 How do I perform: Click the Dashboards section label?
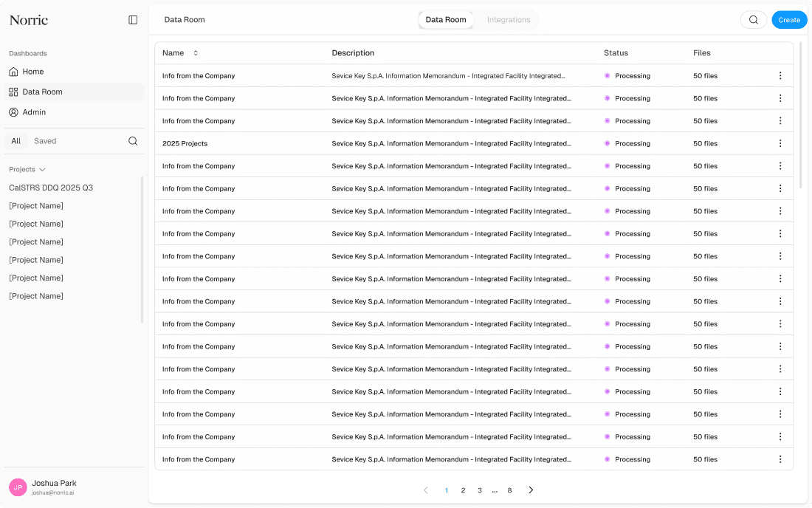28,53
